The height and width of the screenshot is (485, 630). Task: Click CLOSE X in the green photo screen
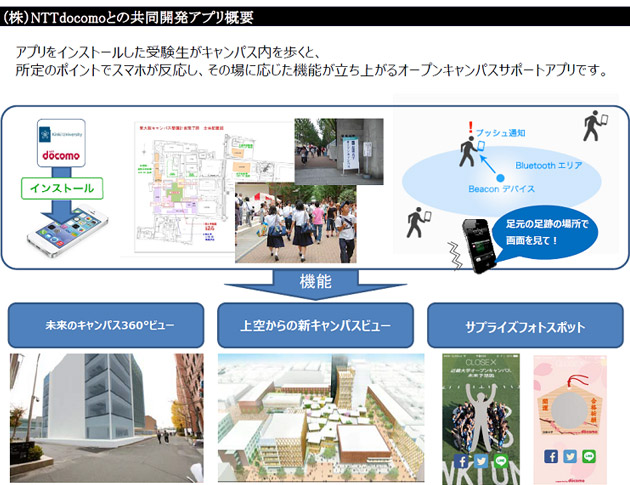point(481,362)
